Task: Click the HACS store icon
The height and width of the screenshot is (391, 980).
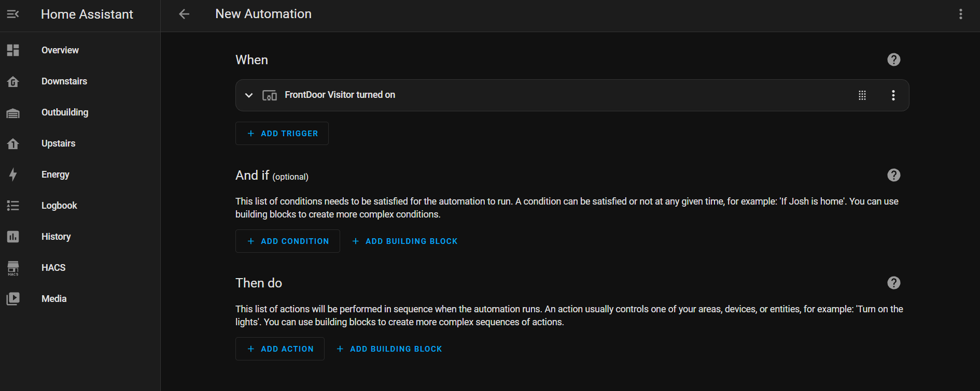Action: (x=13, y=268)
